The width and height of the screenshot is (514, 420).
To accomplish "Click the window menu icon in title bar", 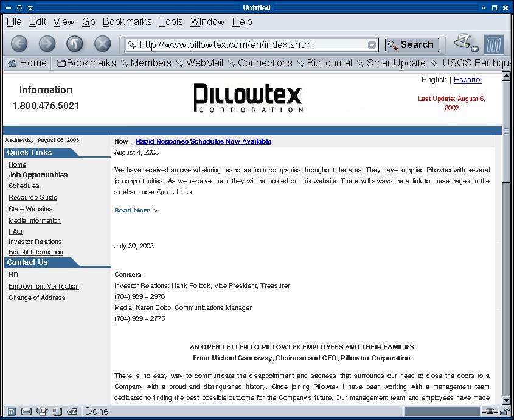I will pyautogui.click(x=9, y=7).
